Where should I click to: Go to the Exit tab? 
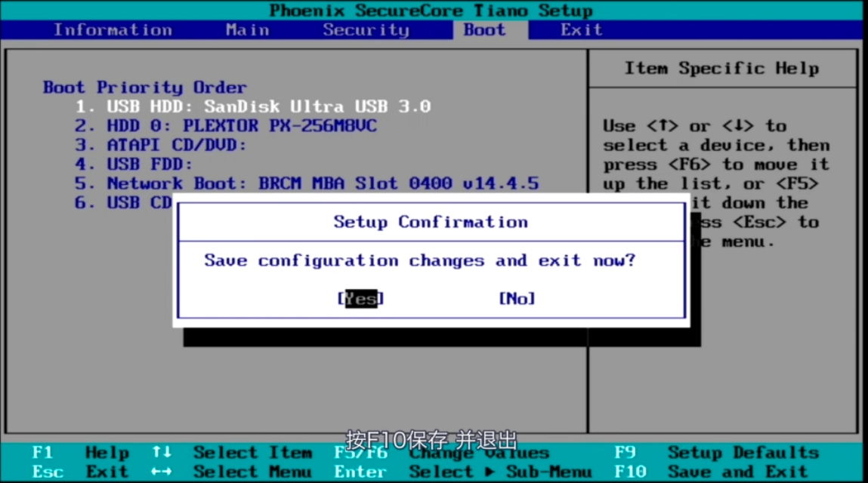[581, 30]
